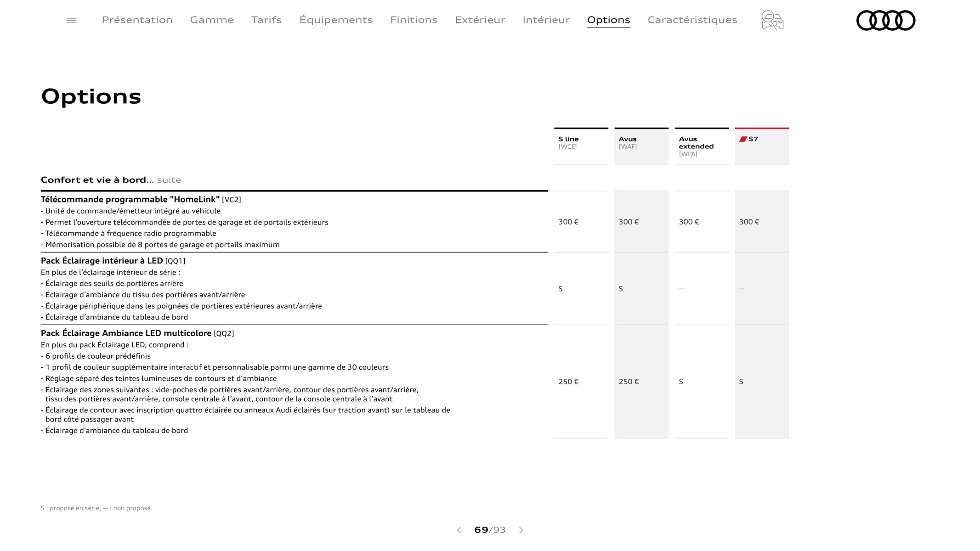Click the QQ1 dash under S7
The height and width of the screenshot is (551, 980).
click(742, 289)
